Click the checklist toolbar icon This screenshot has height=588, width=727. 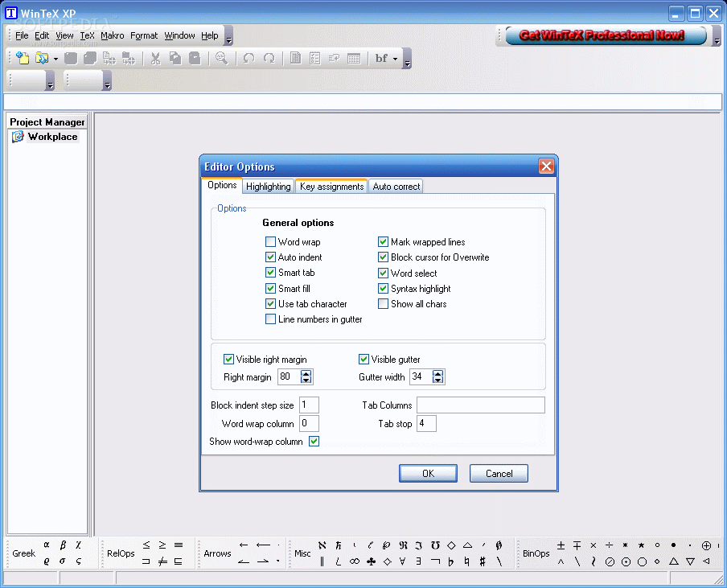314,58
